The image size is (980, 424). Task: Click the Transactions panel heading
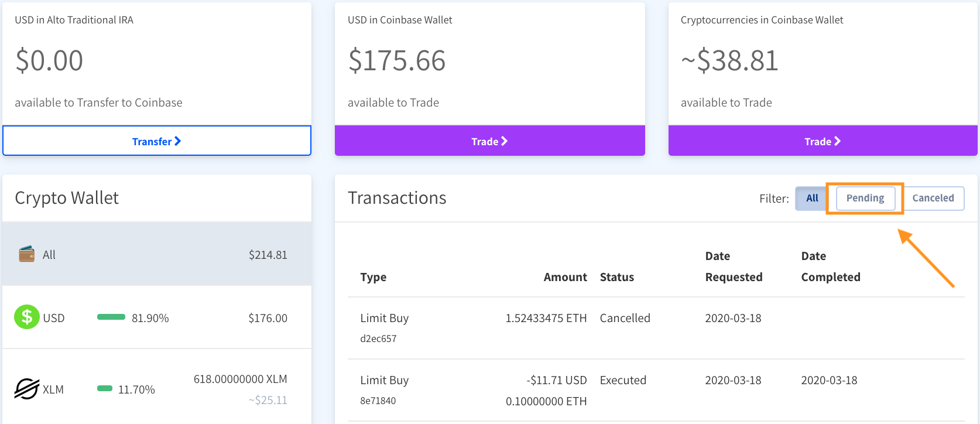[x=397, y=198]
